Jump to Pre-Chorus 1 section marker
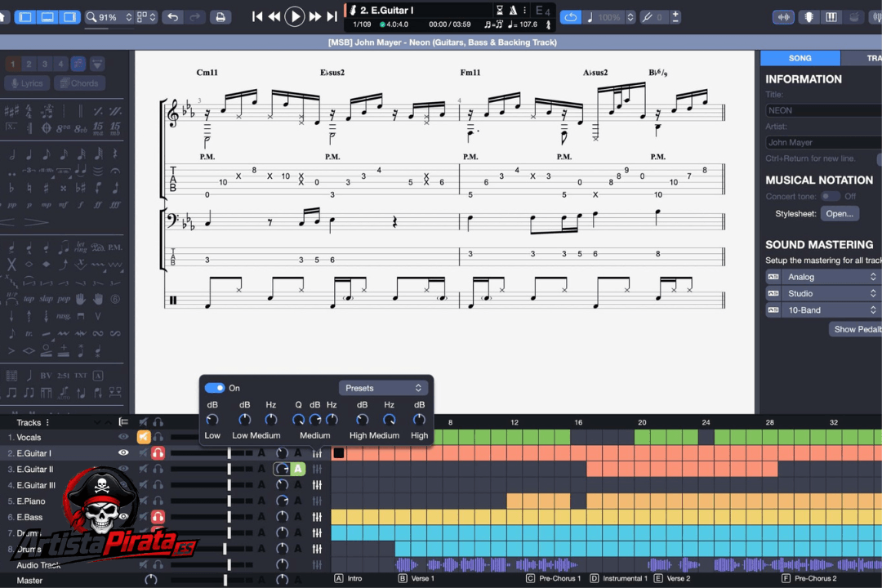The image size is (882, 588). pos(554,578)
